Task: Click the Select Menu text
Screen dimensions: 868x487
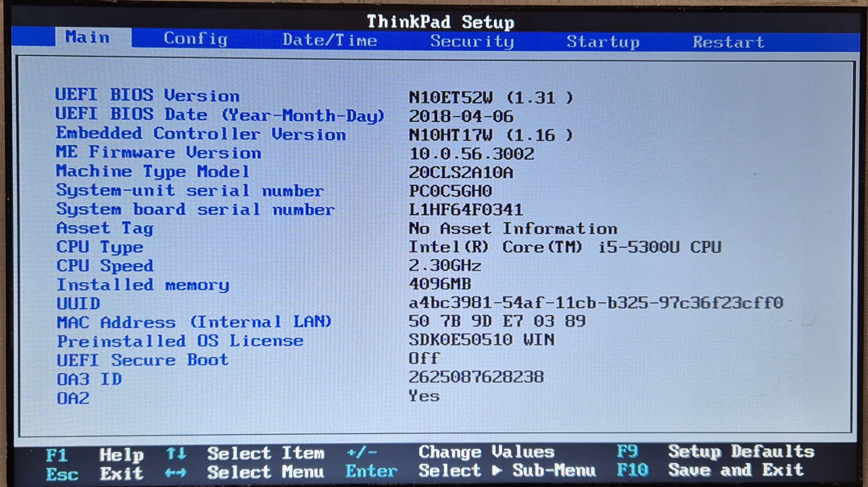Action: pyautogui.click(x=265, y=472)
